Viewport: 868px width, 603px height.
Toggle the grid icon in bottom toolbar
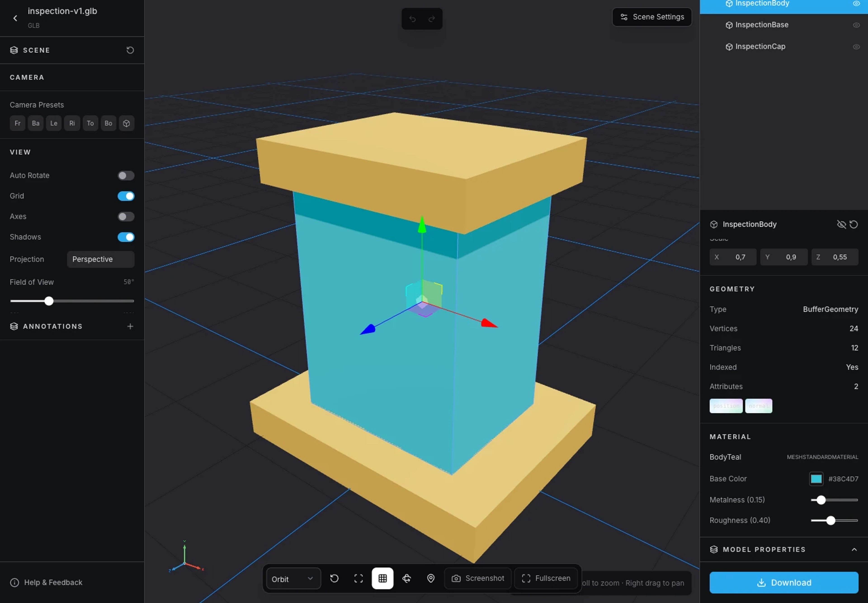382,578
